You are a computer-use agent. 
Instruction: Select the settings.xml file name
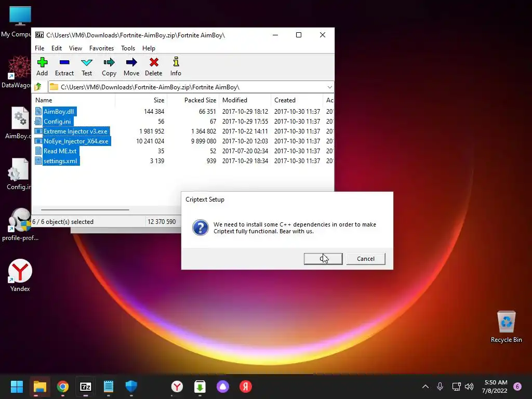click(60, 161)
